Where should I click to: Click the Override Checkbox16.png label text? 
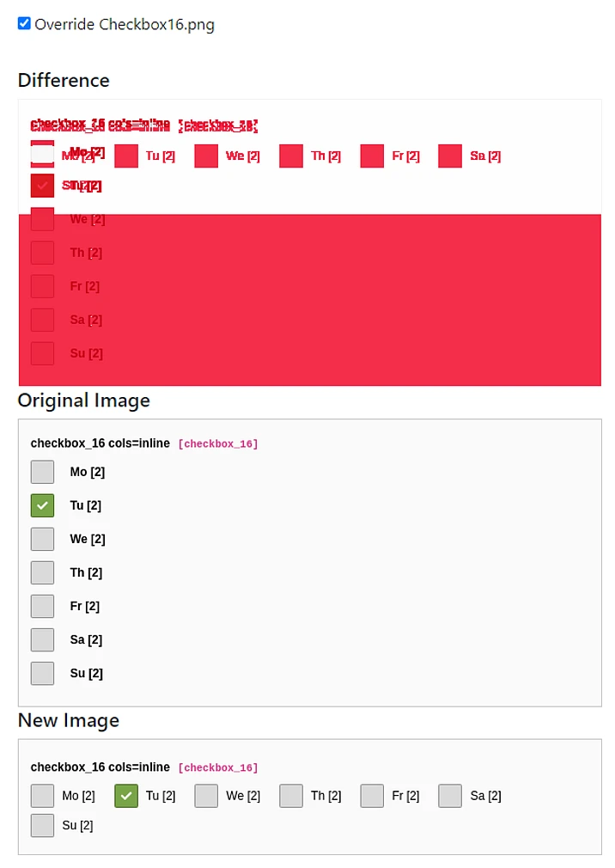tap(125, 24)
